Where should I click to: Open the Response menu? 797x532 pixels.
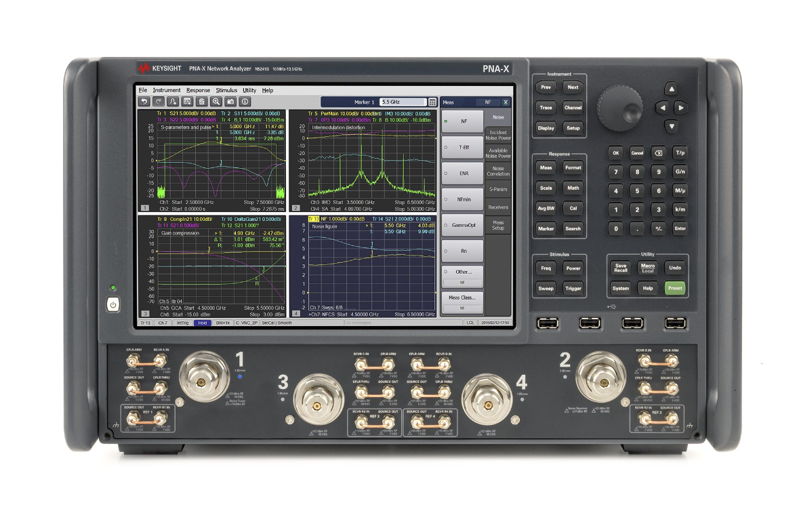coord(198,90)
